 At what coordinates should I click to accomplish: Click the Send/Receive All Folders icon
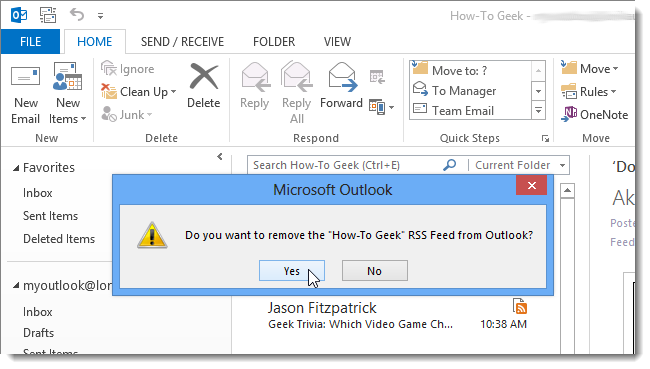(x=48, y=16)
